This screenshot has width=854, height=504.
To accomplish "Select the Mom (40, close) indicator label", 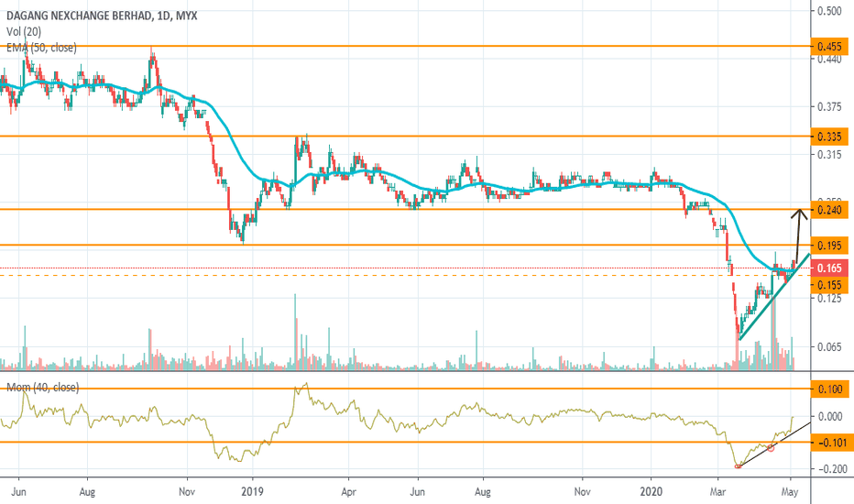I will point(42,388).
